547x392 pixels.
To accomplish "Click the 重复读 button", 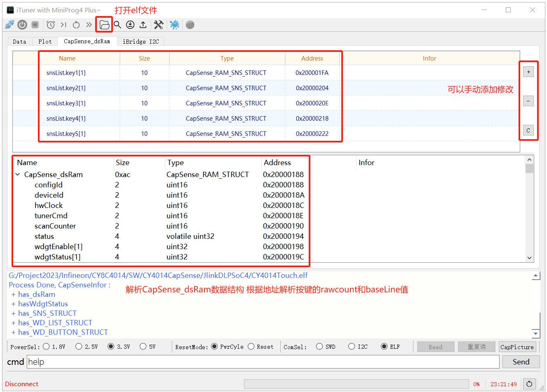I will click(477, 347).
